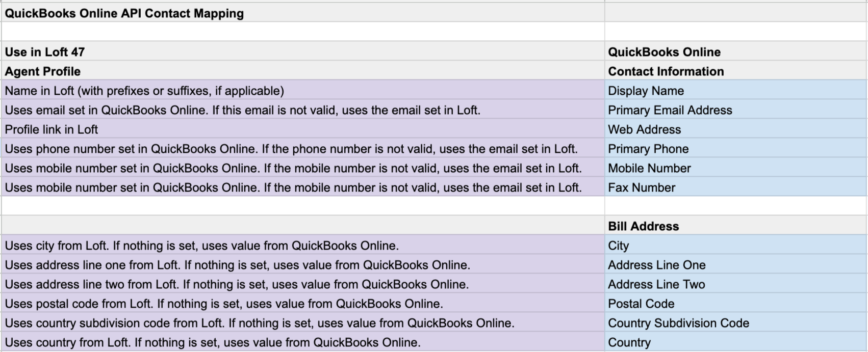Click the 'Uses email set in QuickBooks Online' description cell
This screenshot has height=352, width=868.
pyautogui.click(x=303, y=110)
